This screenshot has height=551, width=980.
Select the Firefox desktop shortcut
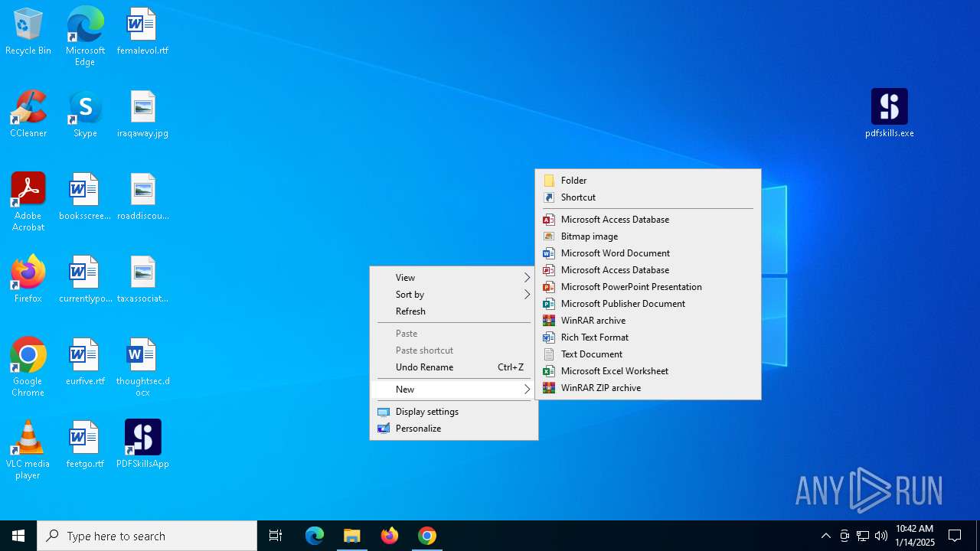[28, 279]
